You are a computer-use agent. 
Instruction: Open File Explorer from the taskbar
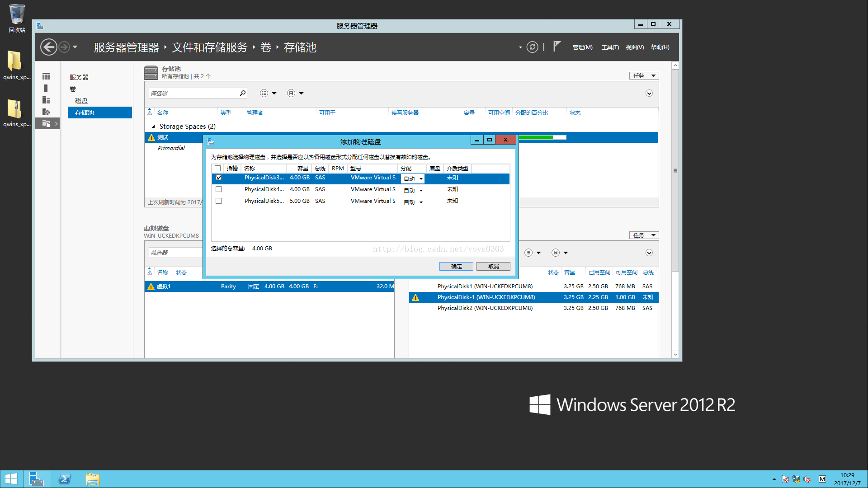pos(93,479)
